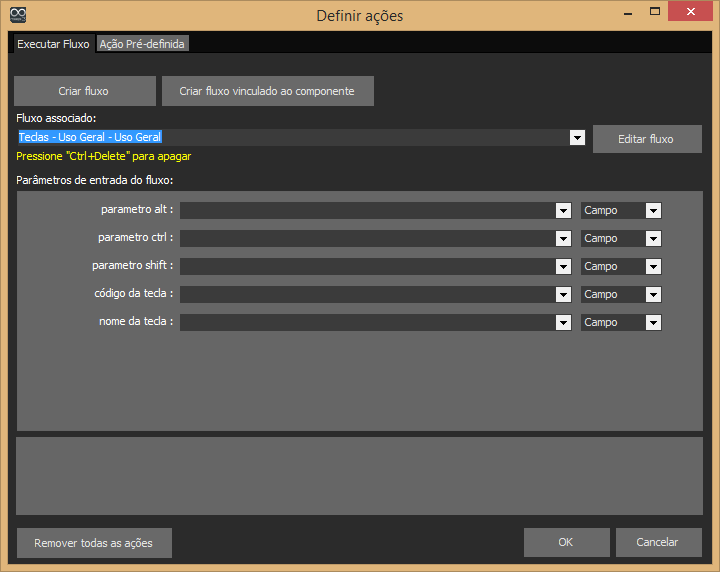Open the Campo dropdown for parametro shift
Viewport: 720px width, 572px height.
tap(653, 266)
